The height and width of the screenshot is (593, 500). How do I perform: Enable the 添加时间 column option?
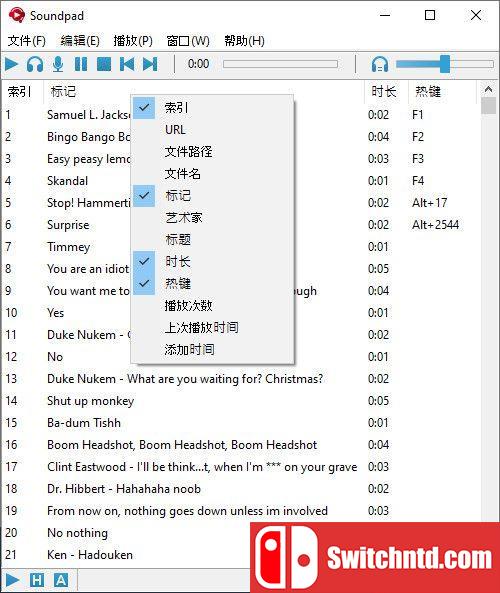[x=212, y=349]
